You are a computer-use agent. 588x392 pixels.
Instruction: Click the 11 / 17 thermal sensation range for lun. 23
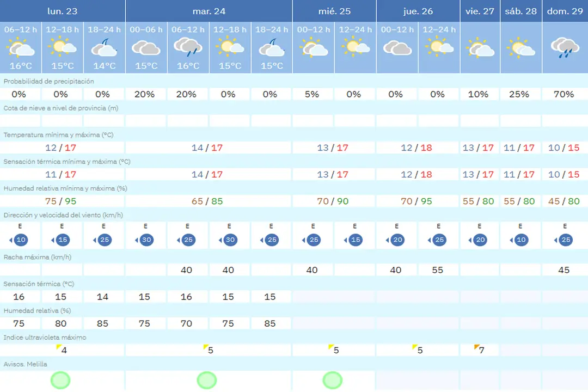tap(60, 174)
